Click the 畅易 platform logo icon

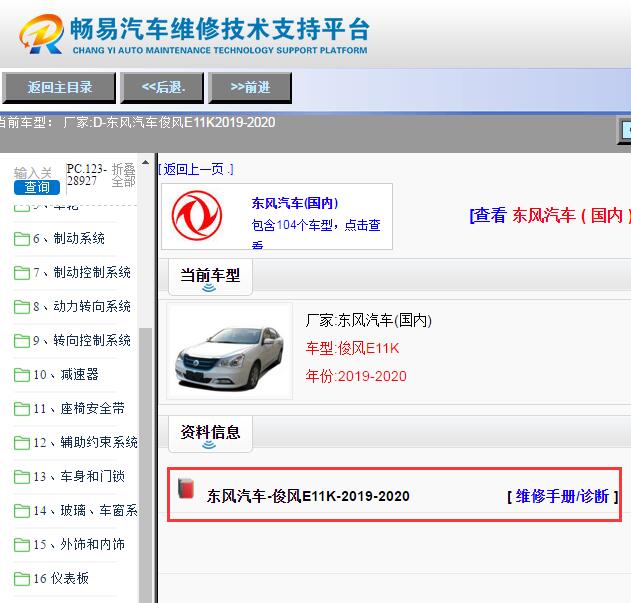click(41, 35)
